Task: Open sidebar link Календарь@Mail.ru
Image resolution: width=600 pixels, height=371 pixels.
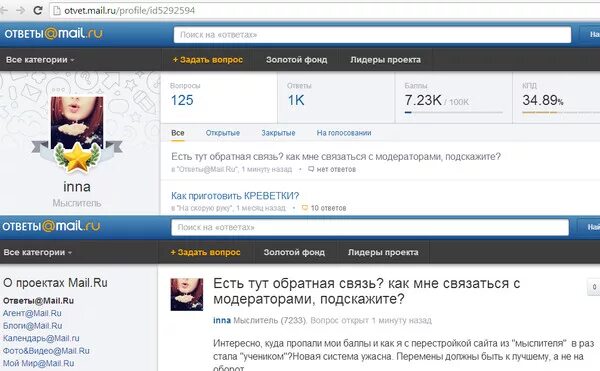Action: (41, 338)
